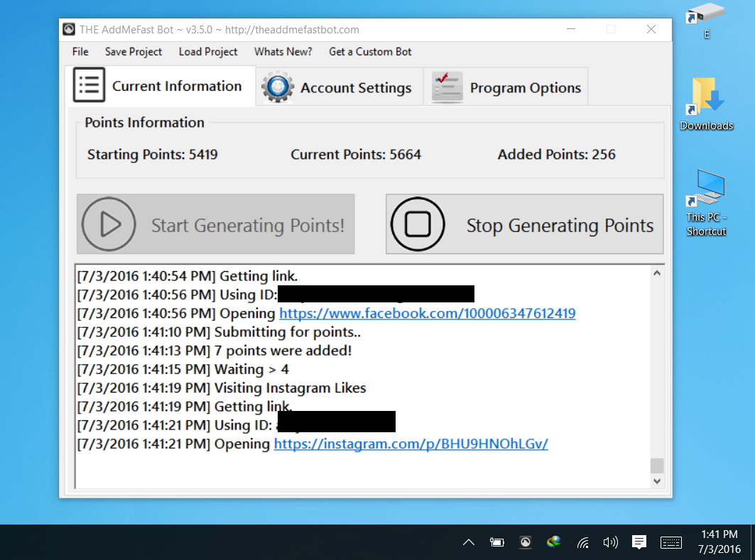Click the stop square circle icon
The width and height of the screenshot is (755, 560).
click(x=418, y=224)
